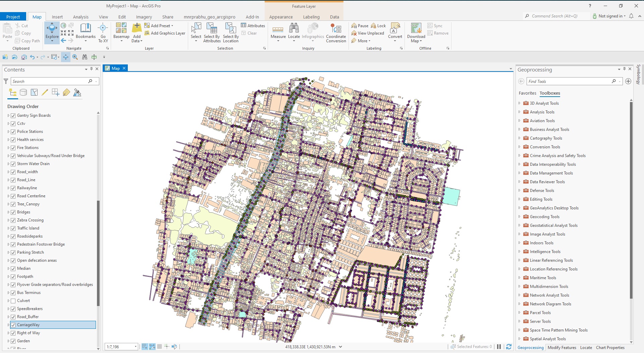Click List By Selection icon
This screenshot has width=644, height=353.
pyautogui.click(x=34, y=93)
